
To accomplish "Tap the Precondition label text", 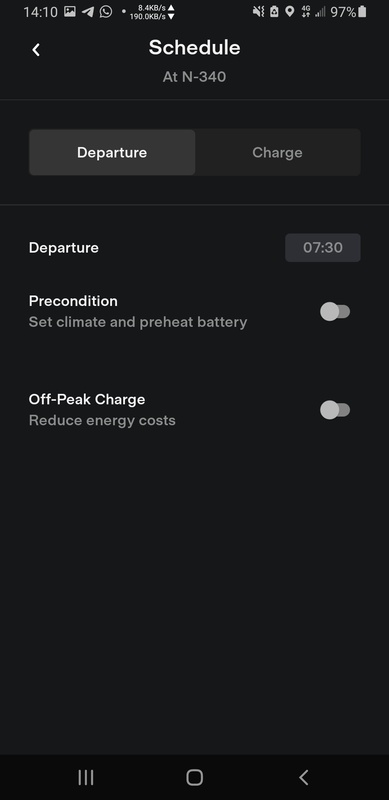I will tap(73, 301).
